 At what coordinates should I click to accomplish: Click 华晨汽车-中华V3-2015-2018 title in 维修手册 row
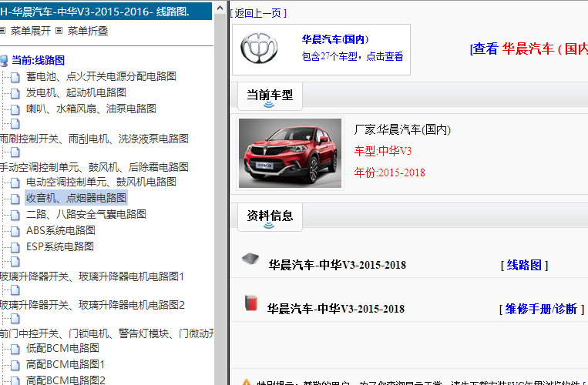coord(336,309)
